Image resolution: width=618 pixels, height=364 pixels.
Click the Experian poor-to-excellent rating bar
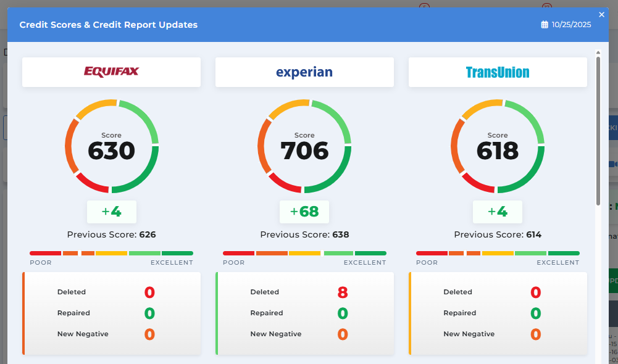304,254
